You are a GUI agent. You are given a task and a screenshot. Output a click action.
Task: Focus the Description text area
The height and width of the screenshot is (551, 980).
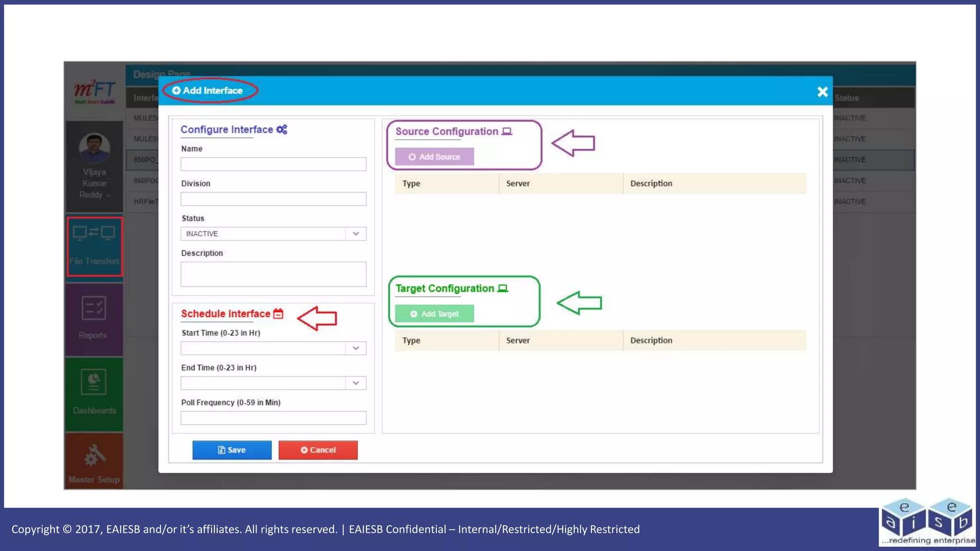273,274
